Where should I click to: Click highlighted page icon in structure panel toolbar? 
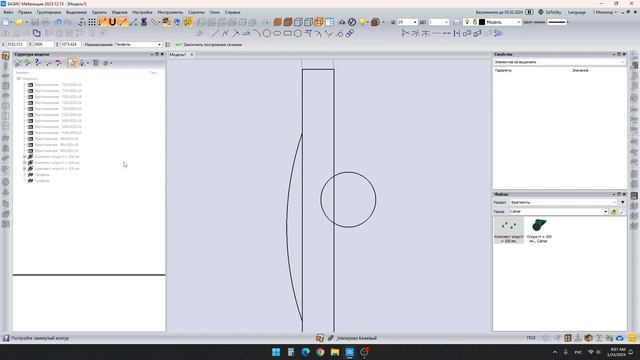tap(72, 63)
